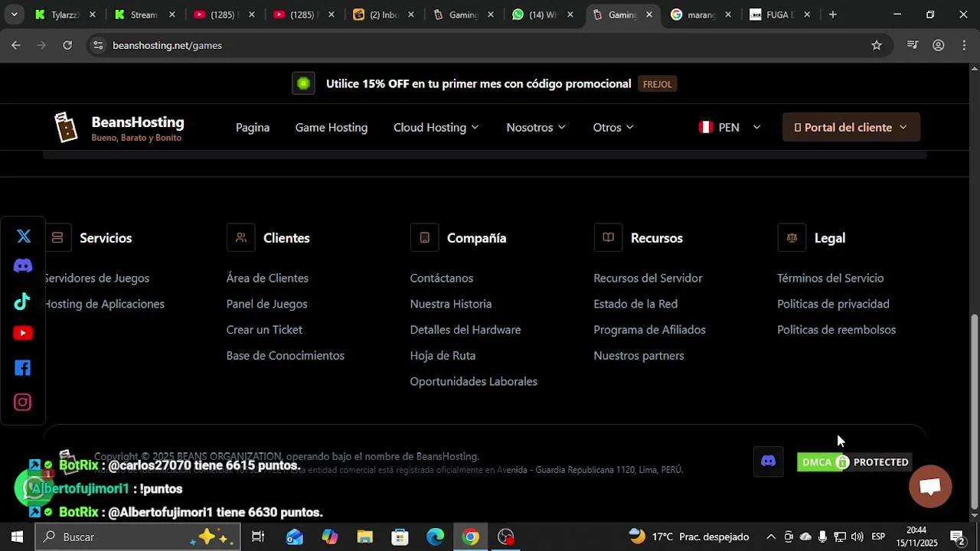Open the PEN currency selector
The height and width of the screenshot is (551, 980).
click(730, 128)
